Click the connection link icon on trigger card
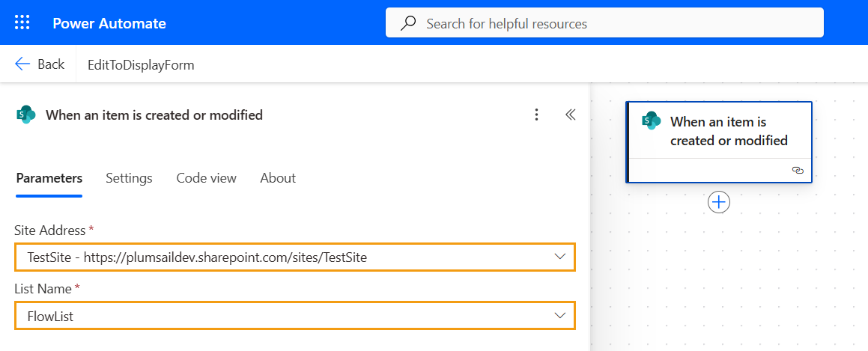Viewport: 868px width, 351px height. [x=797, y=171]
